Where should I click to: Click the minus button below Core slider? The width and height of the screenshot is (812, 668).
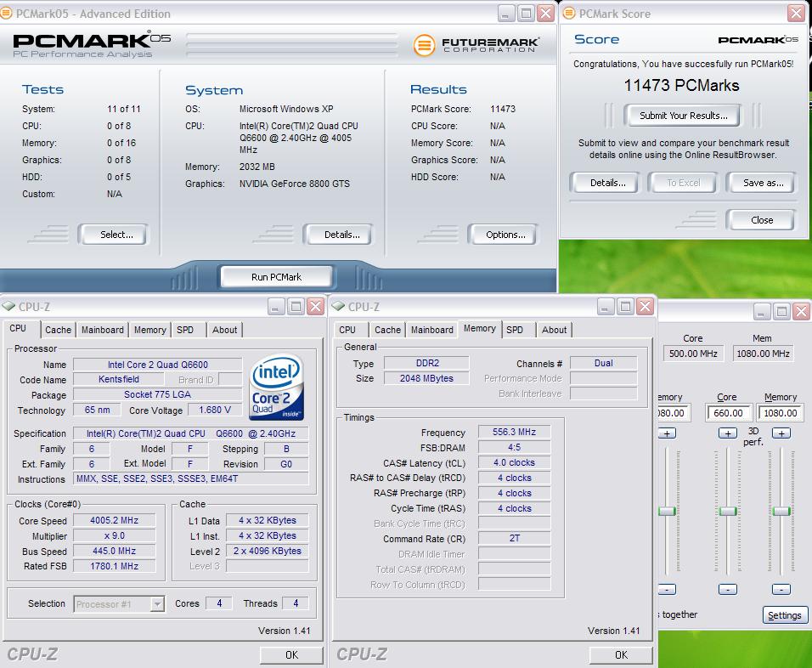point(728,589)
